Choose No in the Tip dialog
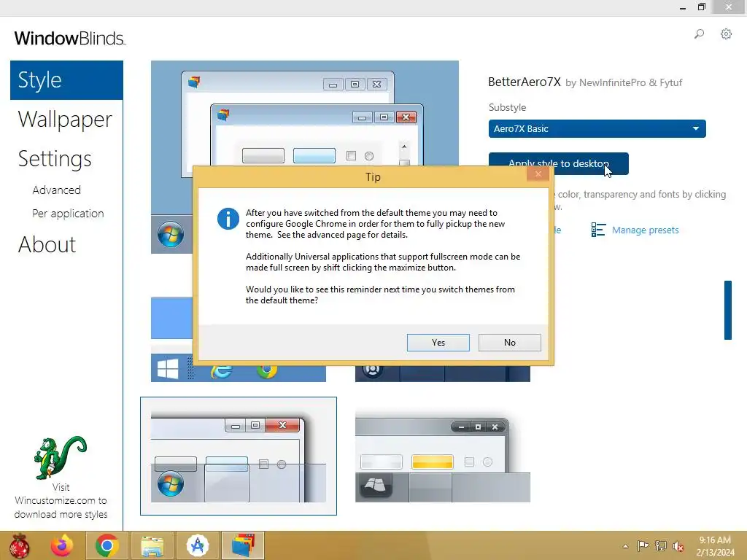Screen dimensions: 747x560 510,343
